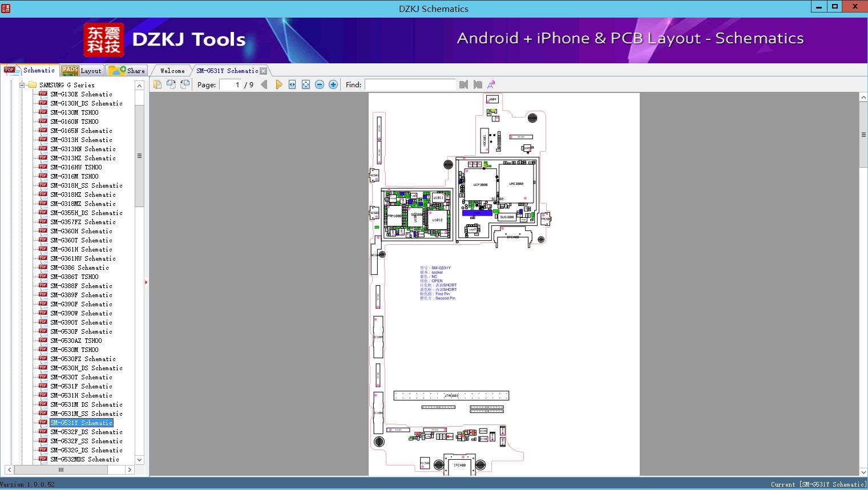Select SM-G130M TSHOO item
868x490 pixels.
pyautogui.click(x=74, y=112)
